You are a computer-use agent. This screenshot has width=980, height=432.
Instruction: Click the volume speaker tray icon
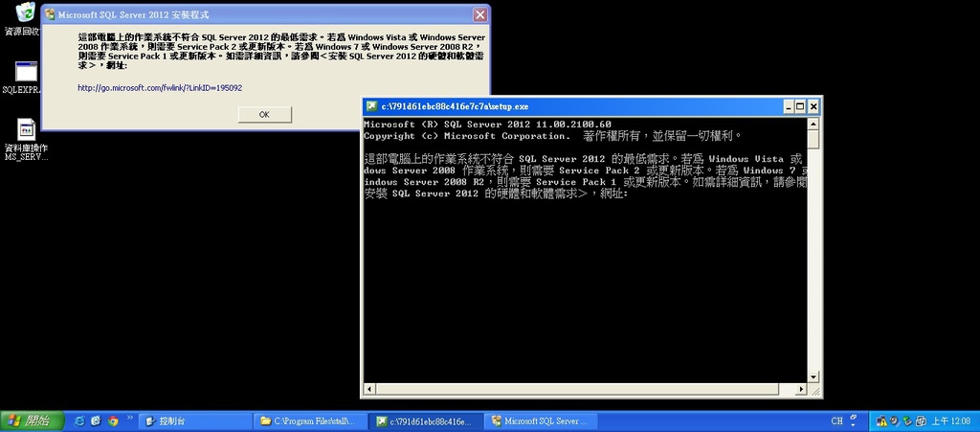click(x=895, y=421)
